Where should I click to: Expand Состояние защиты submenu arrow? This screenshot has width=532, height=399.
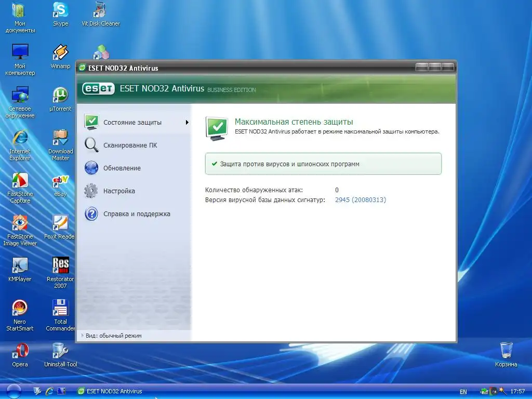tap(187, 122)
